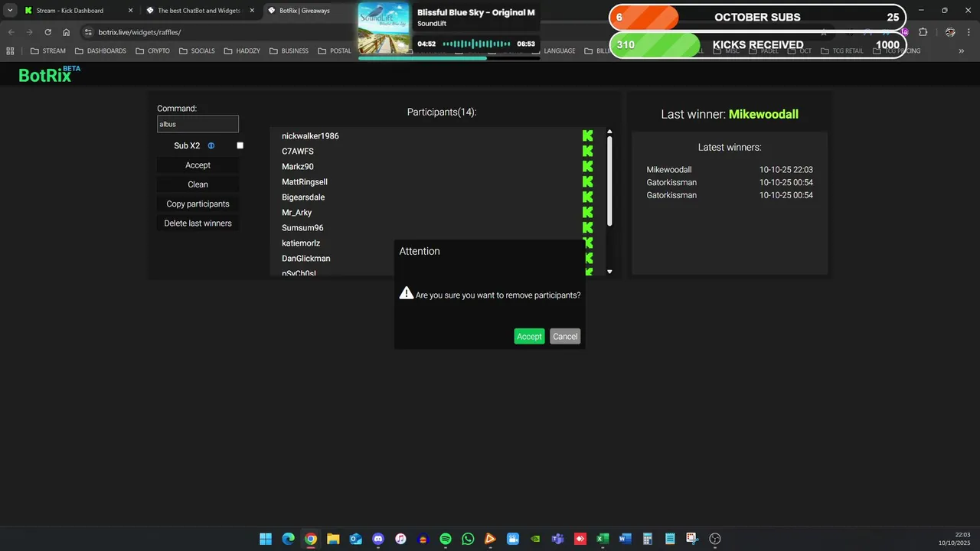Close the best ChatBot and Widgets tab
This screenshot has height=551, width=980.
click(252, 11)
